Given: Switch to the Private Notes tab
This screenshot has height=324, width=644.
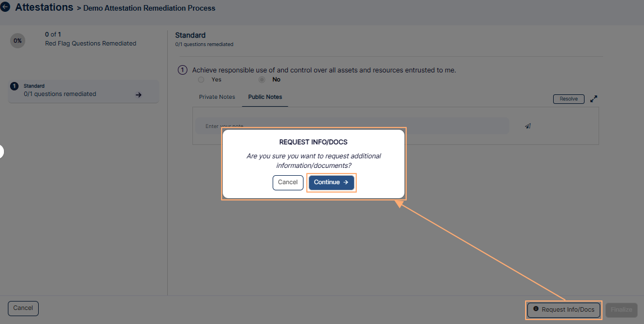Looking at the screenshot, I should [217, 97].
